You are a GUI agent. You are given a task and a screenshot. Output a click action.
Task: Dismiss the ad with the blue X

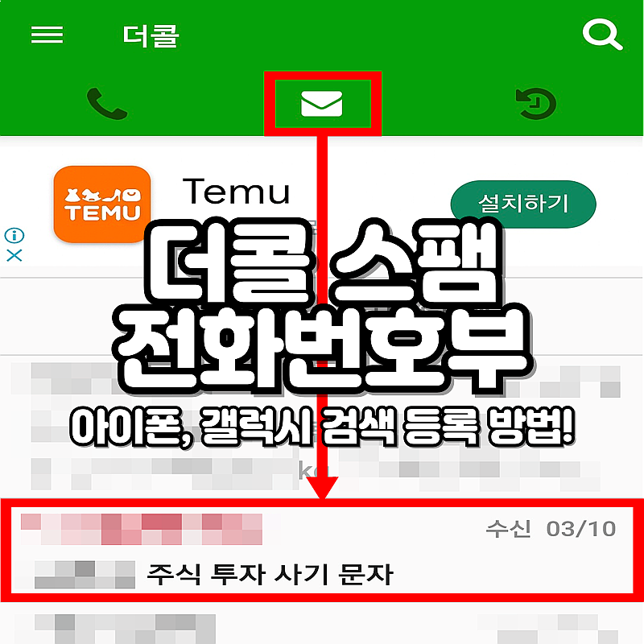[x=14, y=255]
